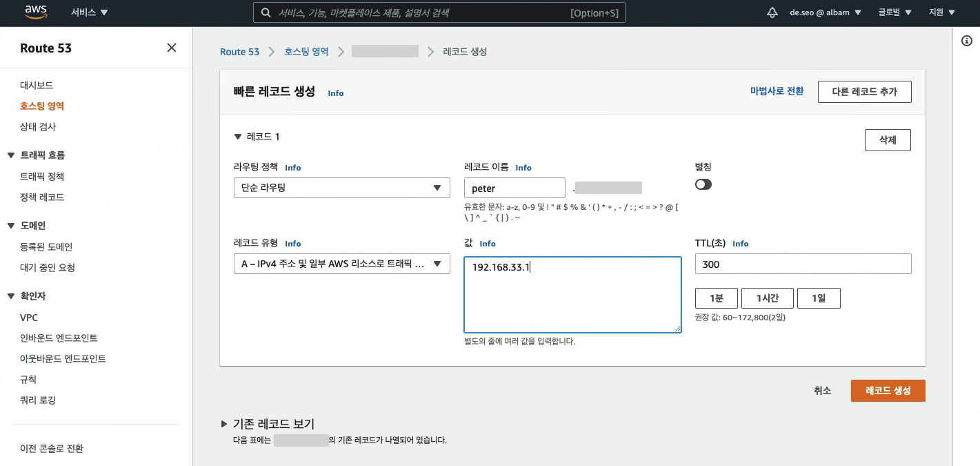Click 호스팅 영역 breadcrumb link
Viewport: 980px width, 466px height.
(x=306, y=52)
